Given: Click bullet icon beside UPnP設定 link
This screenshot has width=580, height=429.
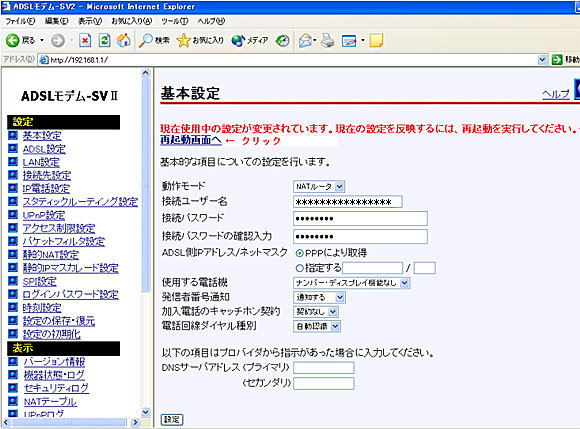Looking at the screenshot, I should tap(13, 215).
